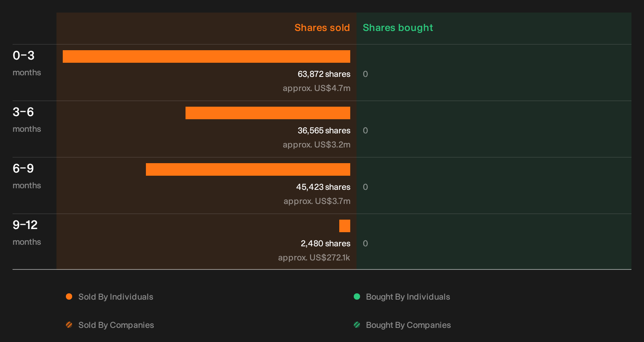Viewport: 644px width, 342px height.
Task: Toggle the Bought By Individuals legend label
Action: click(x=408, y=297)
